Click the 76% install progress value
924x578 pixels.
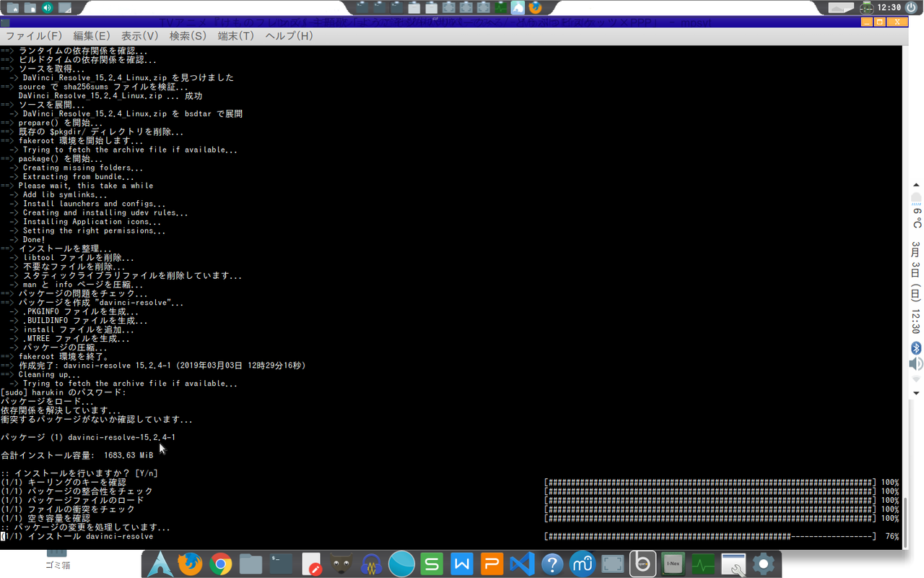coord(892,537)
